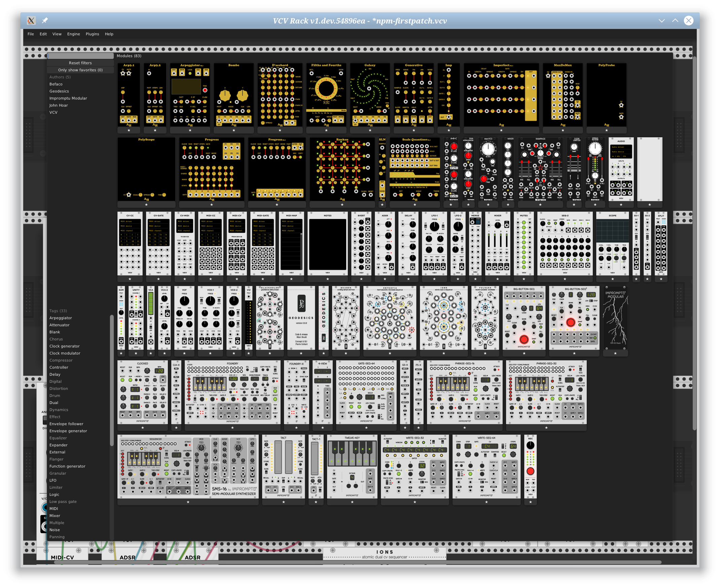The height and width of the screenshot is (588, 720).
Task: Open the Plugins menu
Action: (x=92, y=34)
